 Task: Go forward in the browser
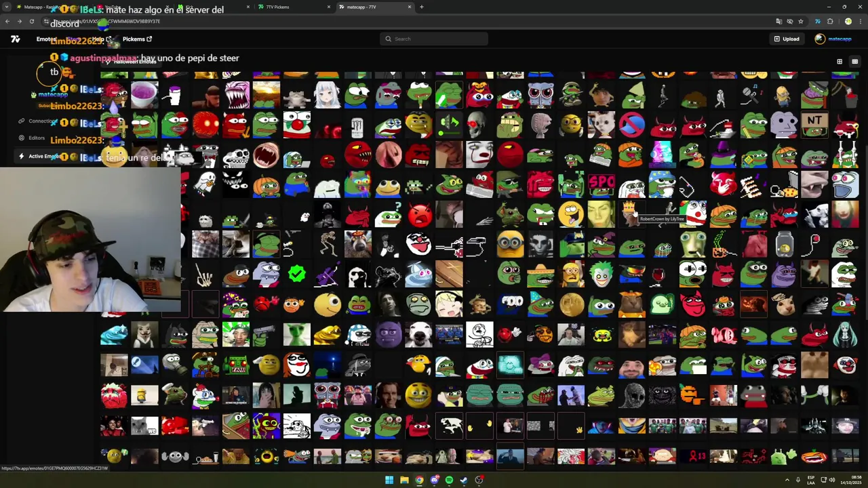coord(19,21)
